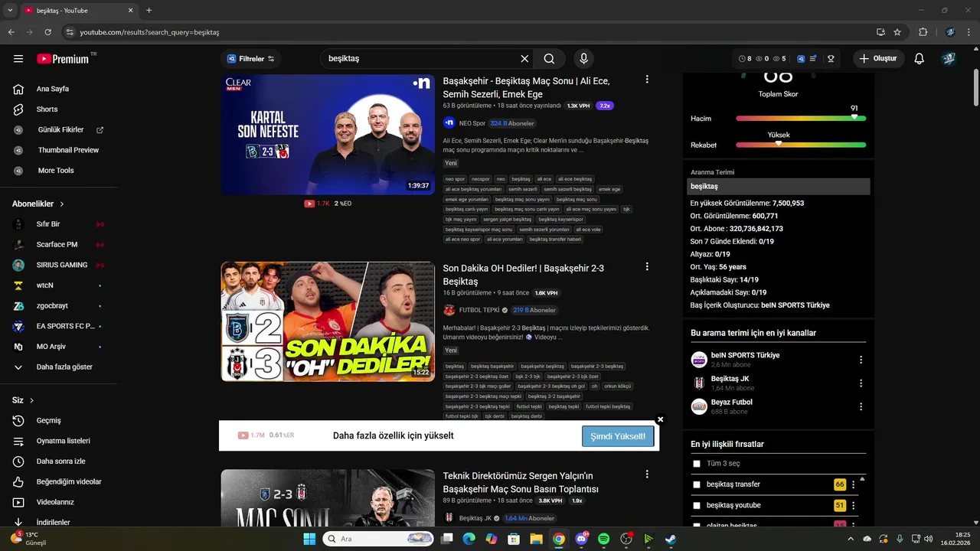The height and width of the screenshot is (551, 980).
Task: Open the Kartal Son Nefeste video thumbnail
Action: pyautogui.click(x=328, y=134)
